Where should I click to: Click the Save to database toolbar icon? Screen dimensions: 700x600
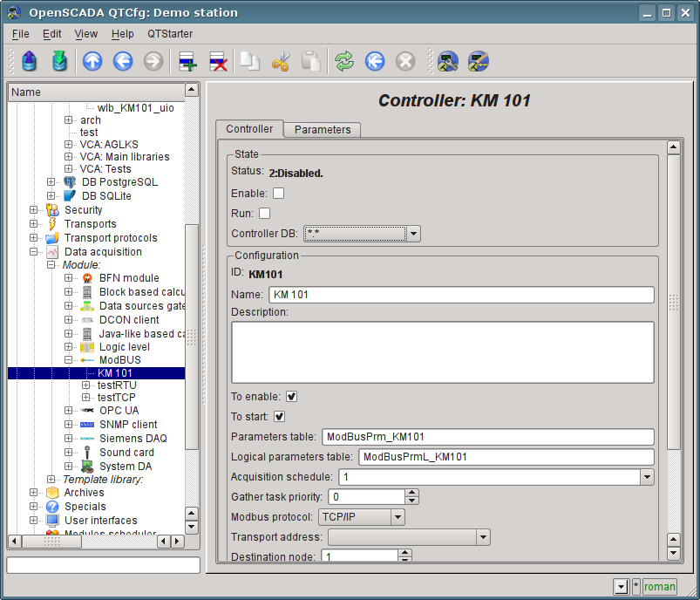click(x=59, y=61)
